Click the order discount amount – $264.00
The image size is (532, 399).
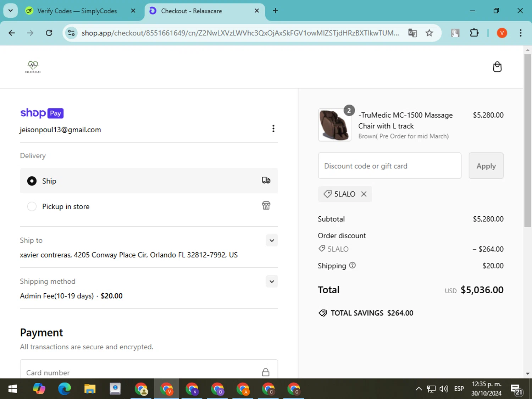coord(488,249)
